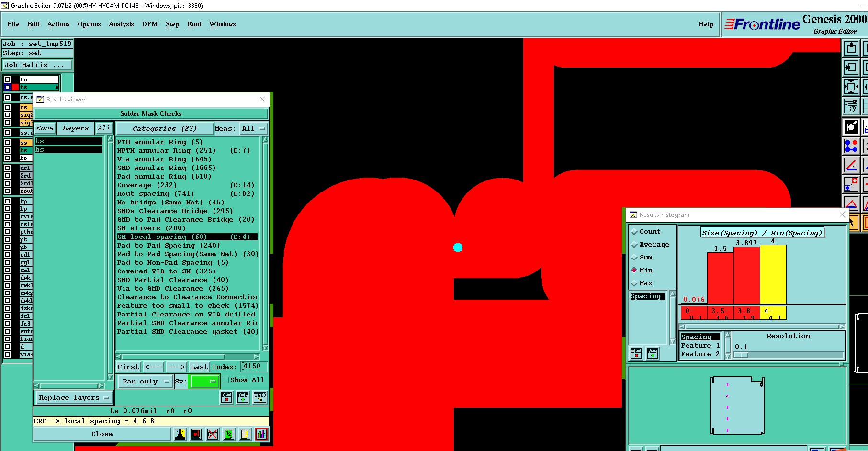
Task: Open the Windows menu
Action: [x=222, y=24]
